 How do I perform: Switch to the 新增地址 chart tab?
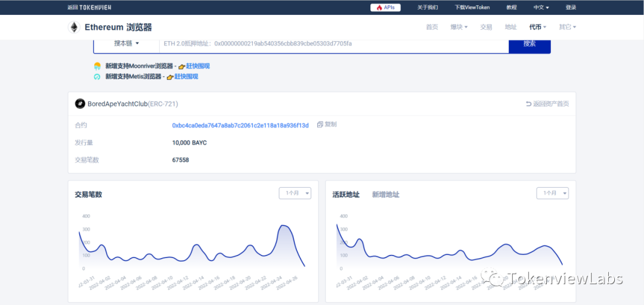[386, 195]
